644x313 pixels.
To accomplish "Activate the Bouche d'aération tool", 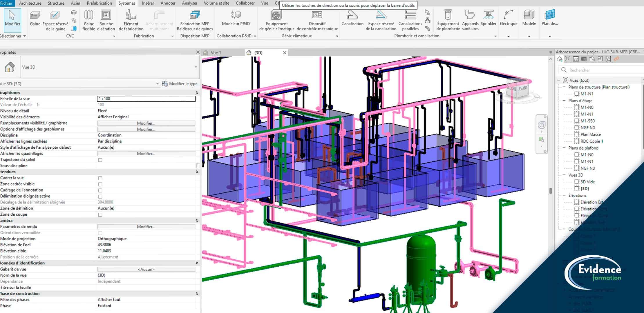I will pyautogui.click(x=106, y=20).
